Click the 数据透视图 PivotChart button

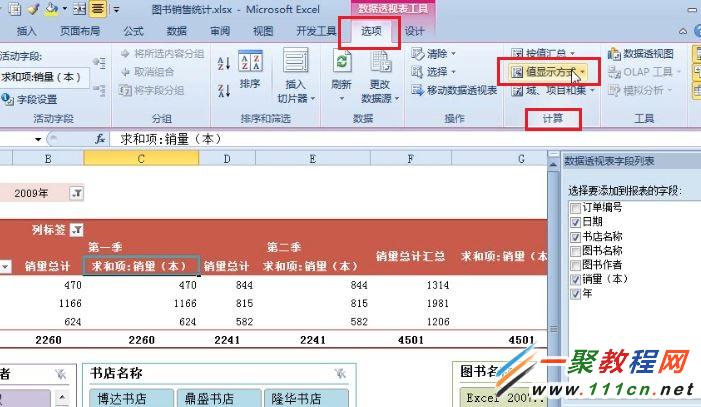click(641, 54)
